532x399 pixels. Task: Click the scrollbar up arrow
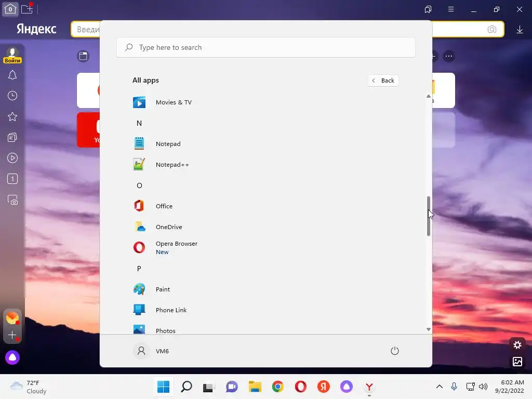click(428, 96)
